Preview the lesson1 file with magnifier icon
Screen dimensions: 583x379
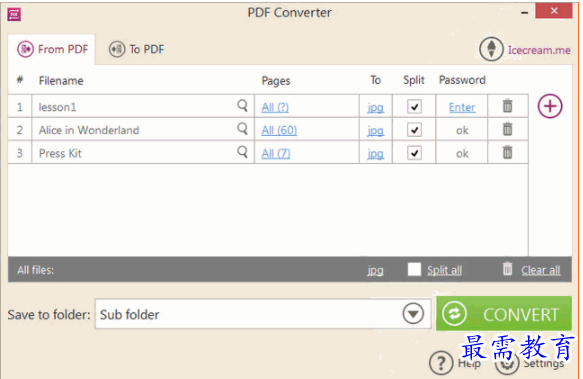(242, 106)
